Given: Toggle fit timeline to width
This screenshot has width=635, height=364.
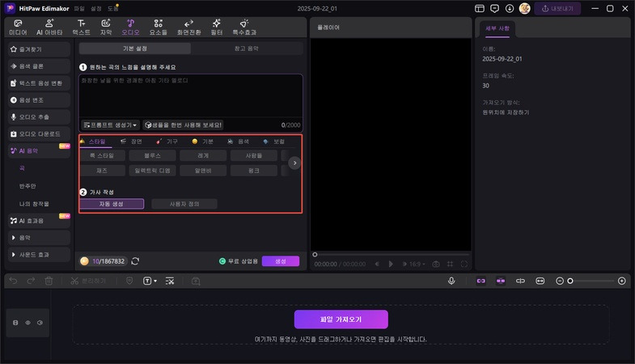Looking at the screenshot, I should tap(540, 281).
